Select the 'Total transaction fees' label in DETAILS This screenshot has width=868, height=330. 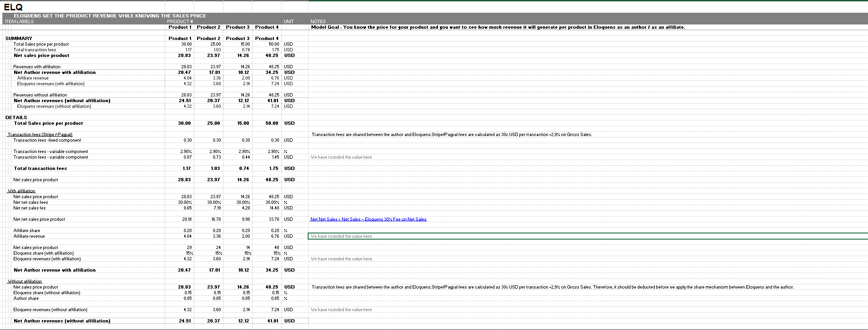(40, 169)
